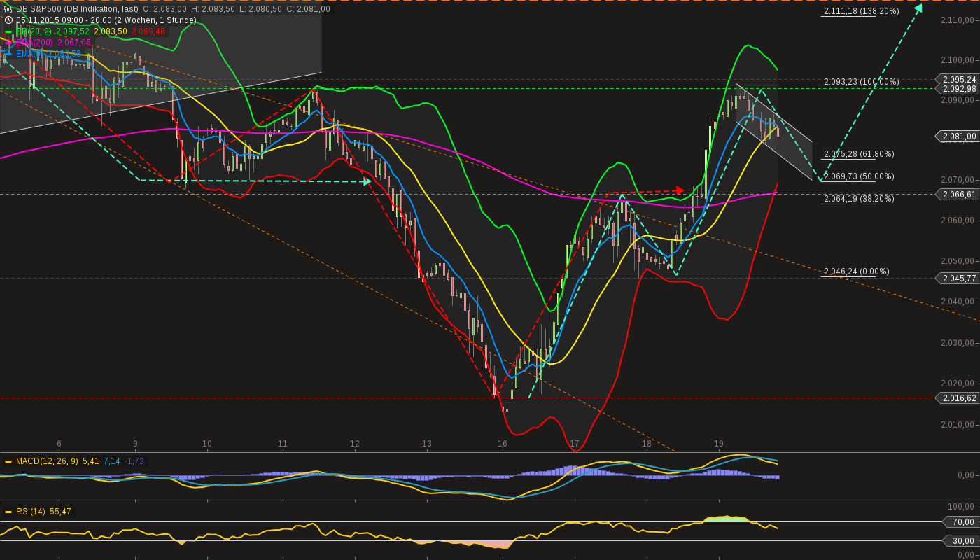Click the current price tag 2.081,00

point(958,136)
